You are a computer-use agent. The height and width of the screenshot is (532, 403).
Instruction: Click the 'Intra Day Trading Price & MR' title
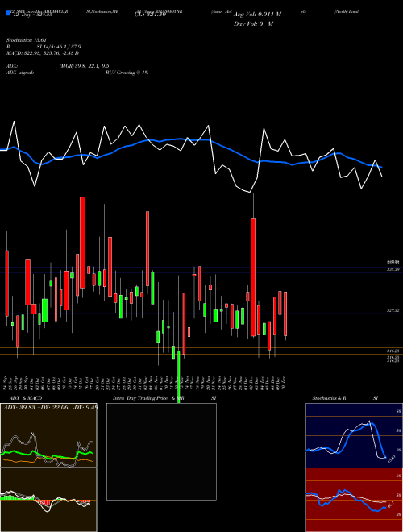point(148,398)
